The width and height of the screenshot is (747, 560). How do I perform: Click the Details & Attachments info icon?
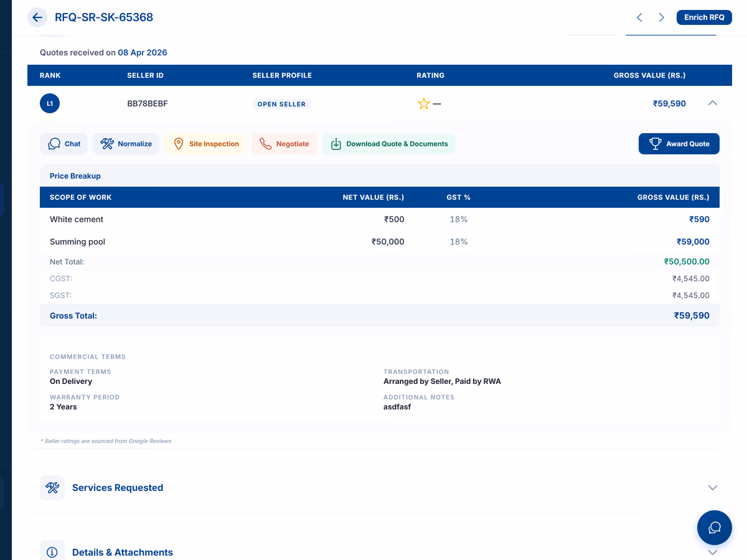tap(52, 552)
